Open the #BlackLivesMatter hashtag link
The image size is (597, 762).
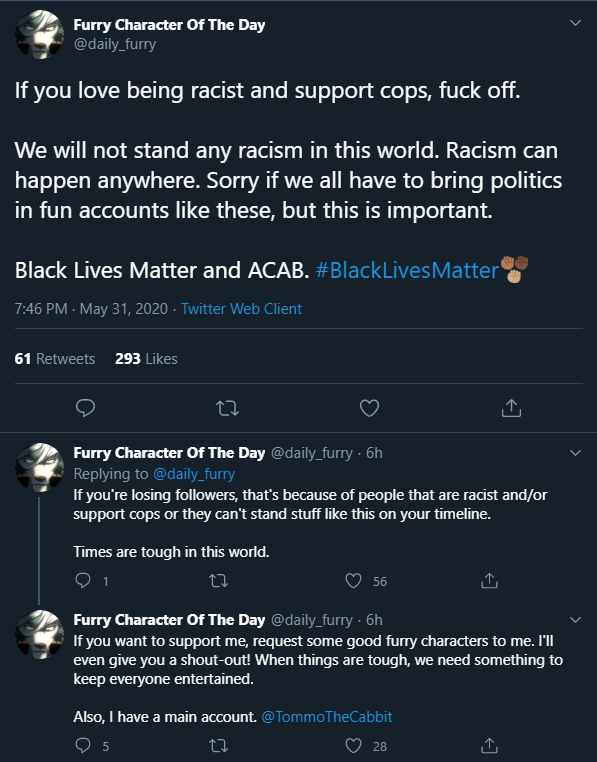click(x=407, y=270)
